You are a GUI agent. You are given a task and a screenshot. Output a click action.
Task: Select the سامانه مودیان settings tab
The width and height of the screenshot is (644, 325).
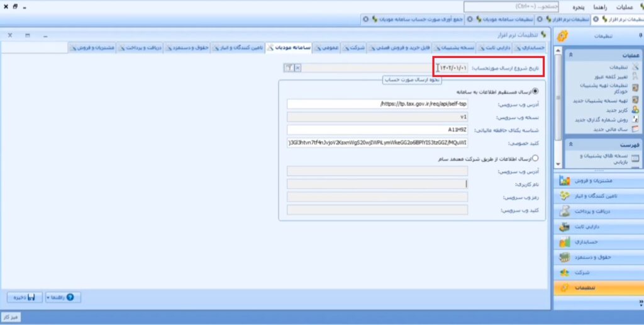289,48
